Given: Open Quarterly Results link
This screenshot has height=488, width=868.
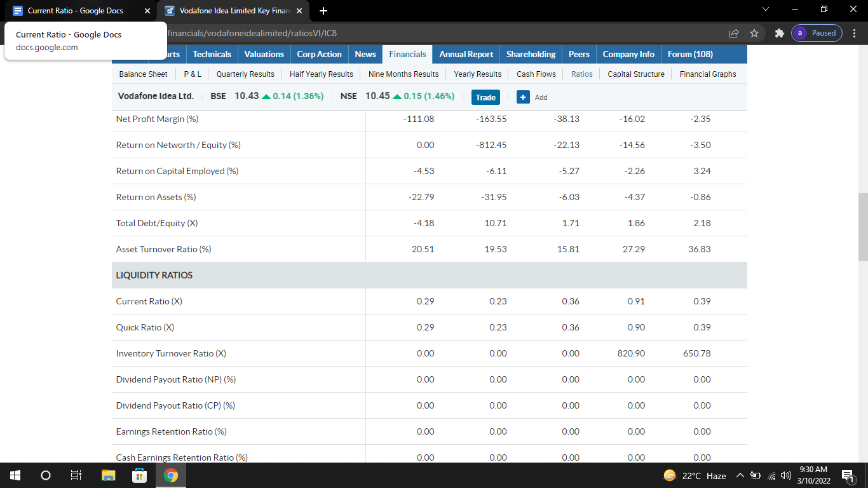Looking at the screenshot, I should click(245, 74).
